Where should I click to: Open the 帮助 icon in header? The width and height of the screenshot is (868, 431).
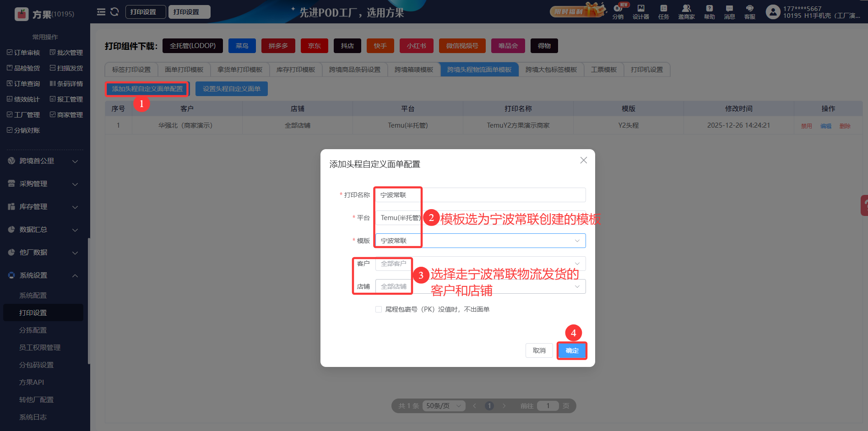(x=709, y=12)
